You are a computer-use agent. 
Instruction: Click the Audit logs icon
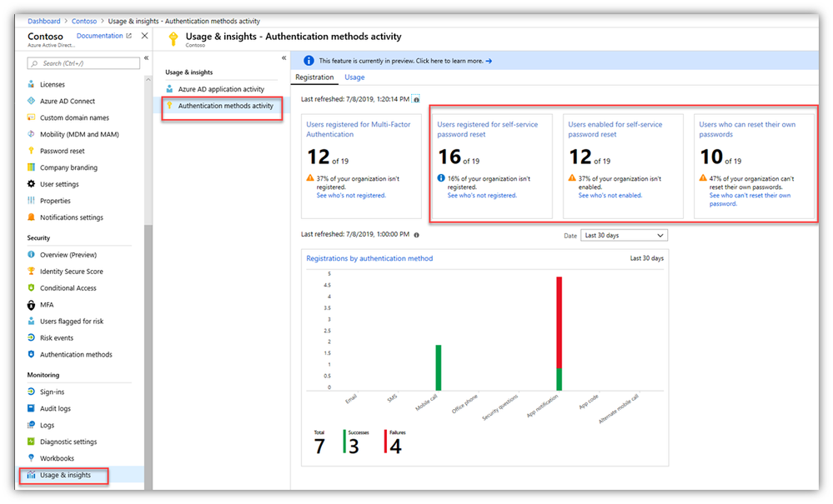pos(31,408)
